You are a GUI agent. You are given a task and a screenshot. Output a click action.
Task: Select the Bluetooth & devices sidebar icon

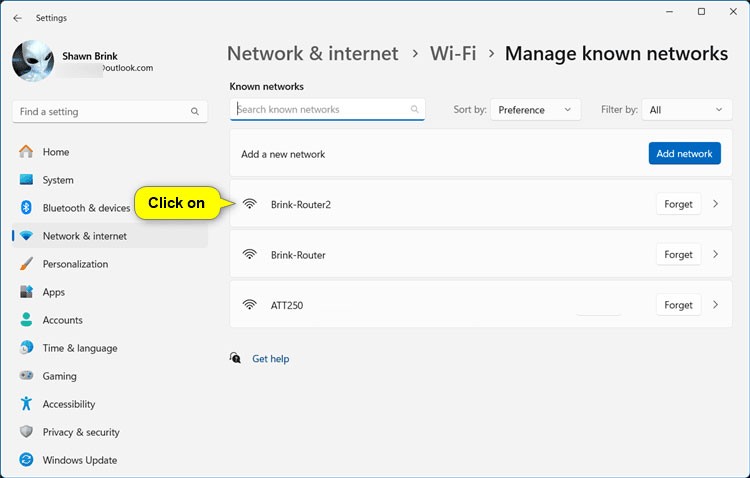(26, 208)
